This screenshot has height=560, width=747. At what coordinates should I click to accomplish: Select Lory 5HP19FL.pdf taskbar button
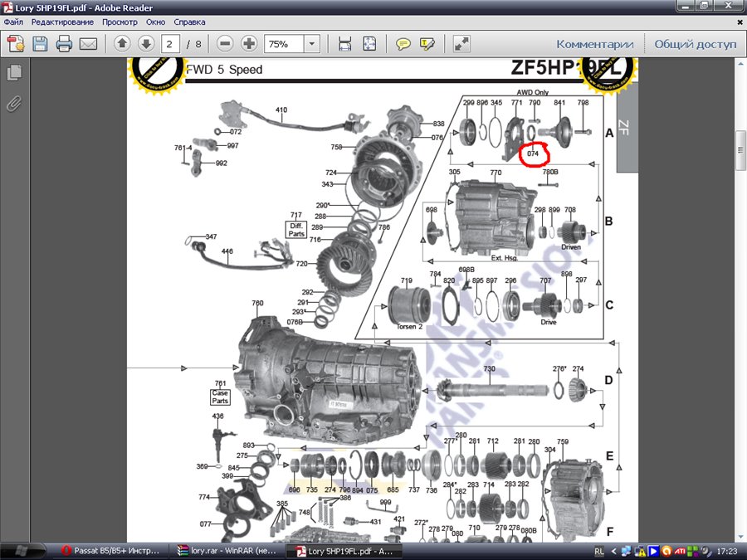tap(345, 551)
